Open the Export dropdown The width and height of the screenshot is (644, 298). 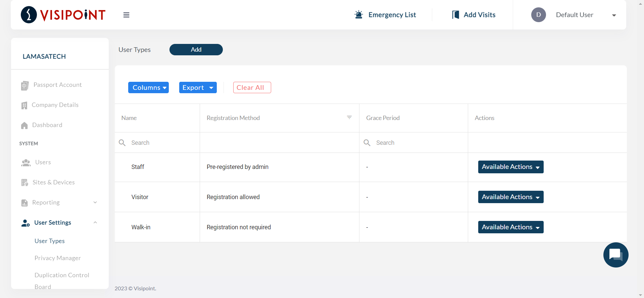(198, 87)
